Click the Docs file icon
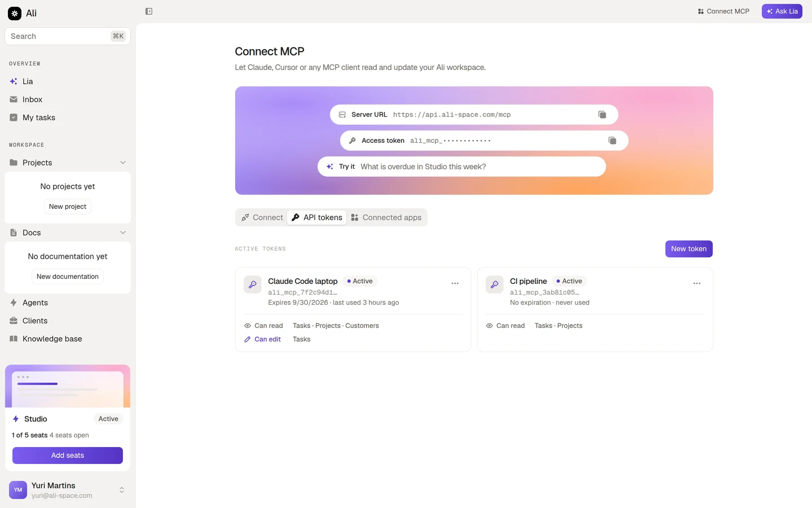Screen dimensions: 812x508 click(x=14, y=233)
